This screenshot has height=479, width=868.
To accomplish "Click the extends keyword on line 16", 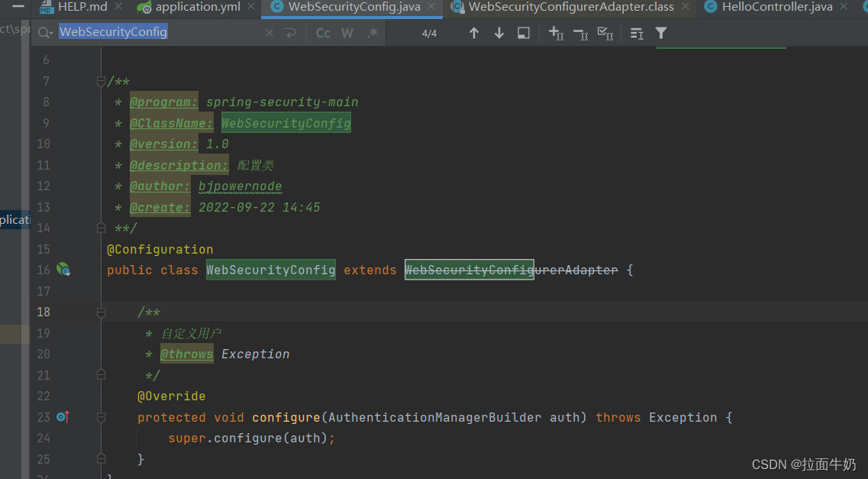I will (x=369, y=270).
